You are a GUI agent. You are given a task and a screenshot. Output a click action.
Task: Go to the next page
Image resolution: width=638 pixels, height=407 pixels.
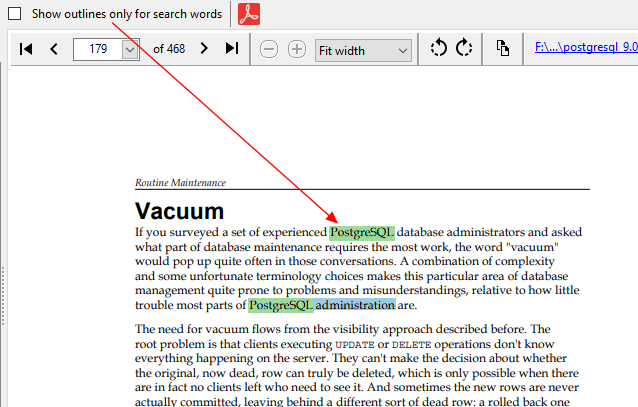[204, 49]
